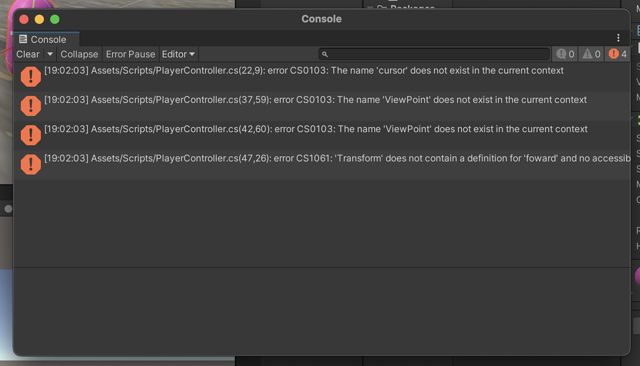This screenshot has height=366, width=640.
Task: Toggle info messages filter showing 0
Action: click(565, 54)
